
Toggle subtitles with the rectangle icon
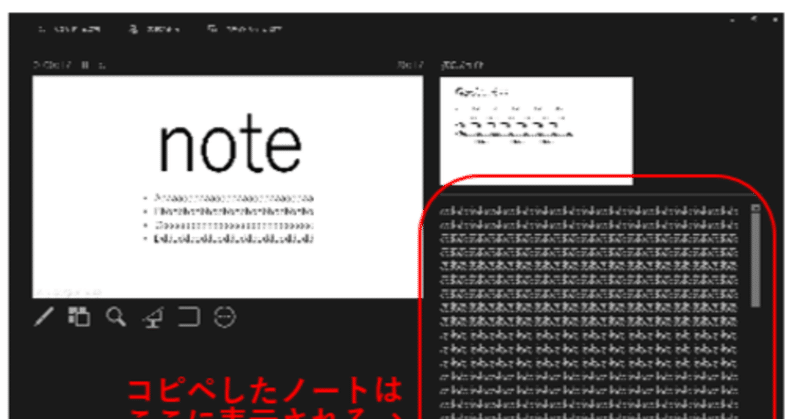[x=189, y=317]
